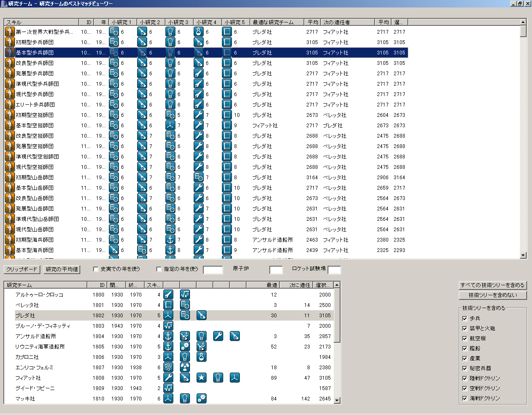Select the 改良型歩兵師団 row
This screenshot has width=532, height=415.
206,63
